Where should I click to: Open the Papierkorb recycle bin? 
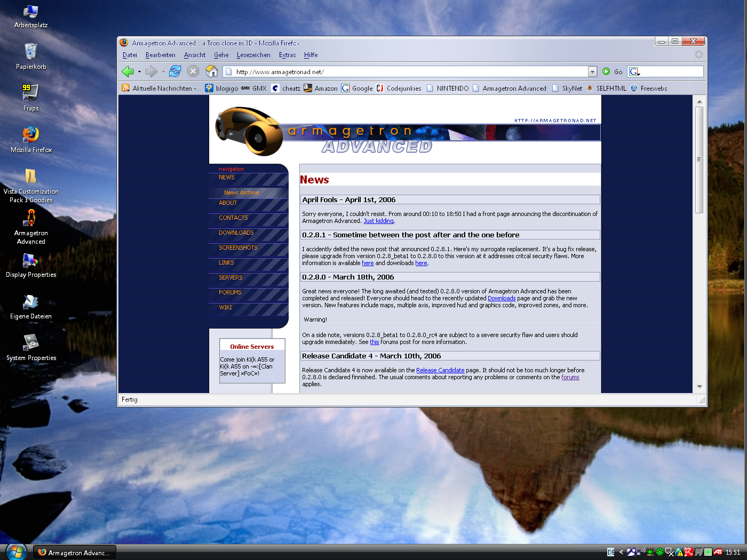point(30,52)
